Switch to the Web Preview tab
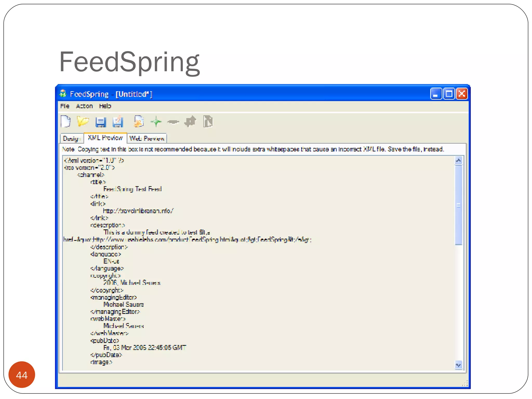 tap(147, 138)
